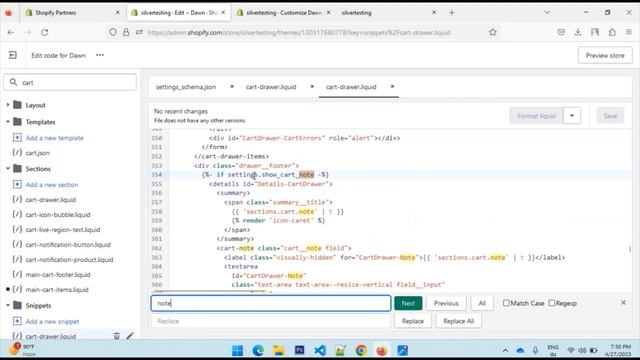640x360 pixels.
Task: Open the Format liquid dropdown arrow
Action: coord(572,116)
